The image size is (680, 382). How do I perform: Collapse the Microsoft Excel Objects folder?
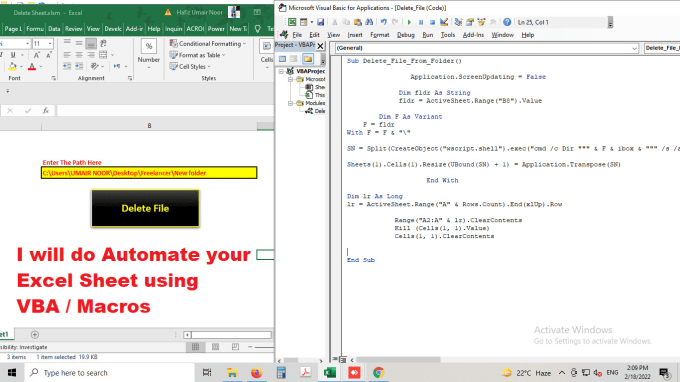pyautogui.click(x=291, y=79)
